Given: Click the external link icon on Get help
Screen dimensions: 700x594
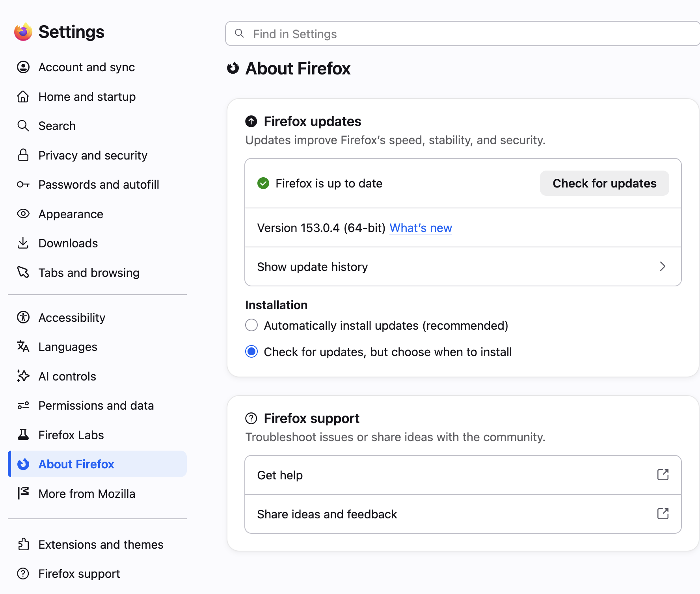Looking at the screenshot, I should point(663,475).
